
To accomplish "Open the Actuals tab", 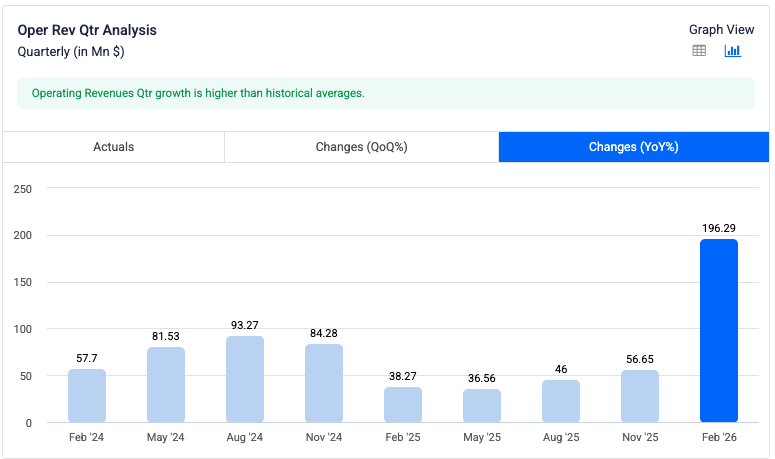I will (114, 147).
